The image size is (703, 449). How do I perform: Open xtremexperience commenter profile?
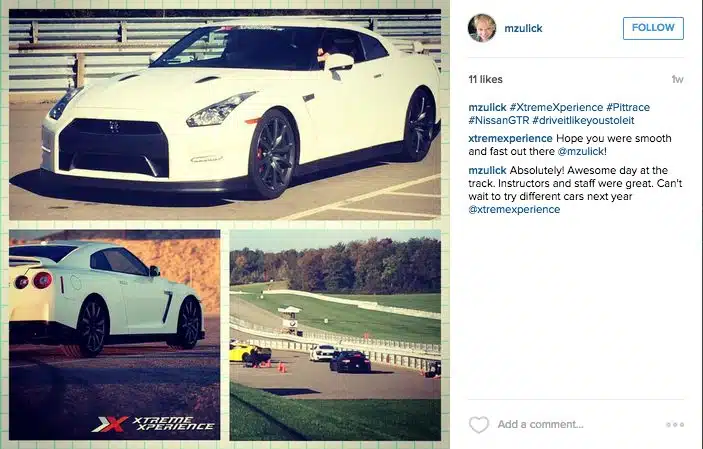[510, 138]
